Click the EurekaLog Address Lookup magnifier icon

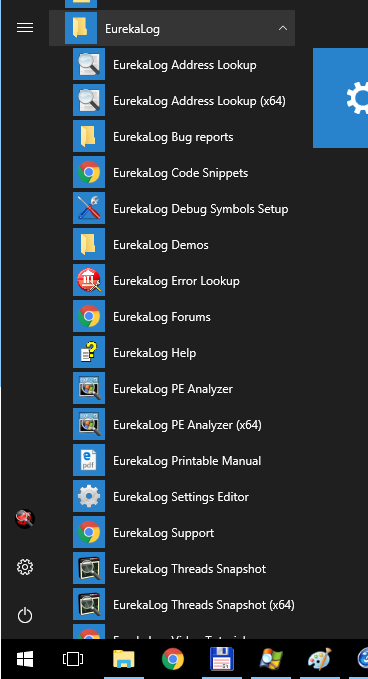tap(89, 64)
